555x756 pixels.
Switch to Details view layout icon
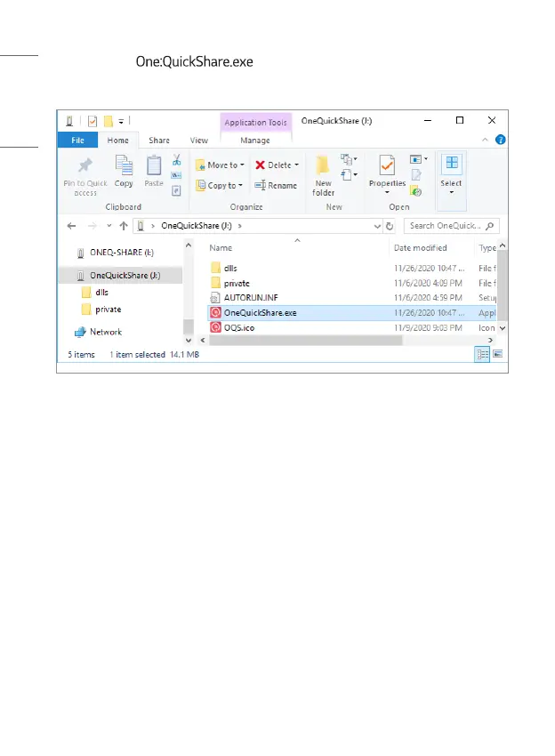point(482,354)
